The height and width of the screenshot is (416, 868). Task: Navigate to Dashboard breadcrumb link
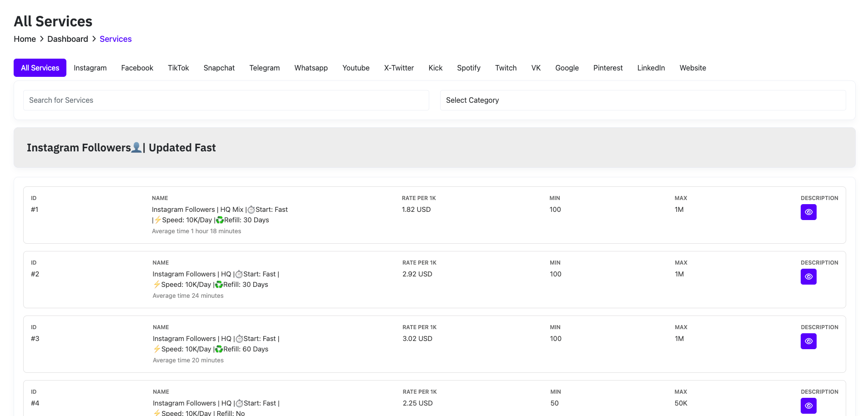coord(68,39)
